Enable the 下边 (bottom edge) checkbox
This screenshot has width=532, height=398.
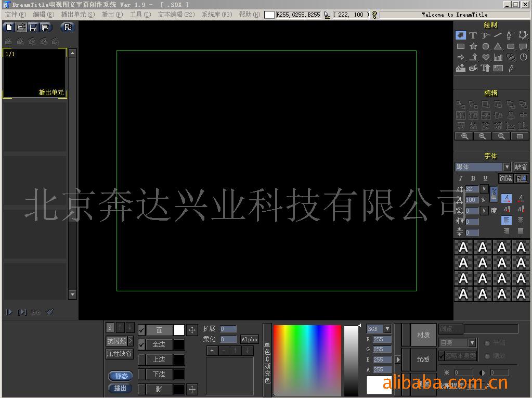click(141, 374)
